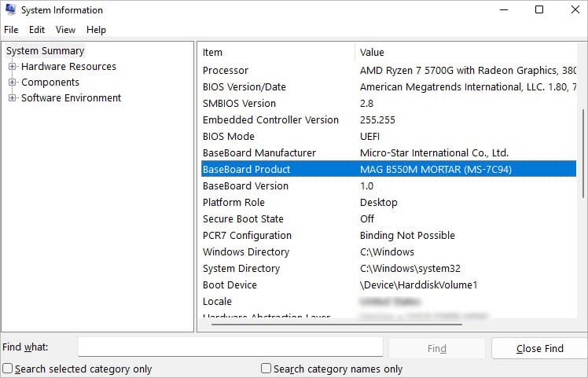Click the vertical scrollbar thumb in details pane
The image size is (588, 378).
pyautogui.click(x=582, y=154)
